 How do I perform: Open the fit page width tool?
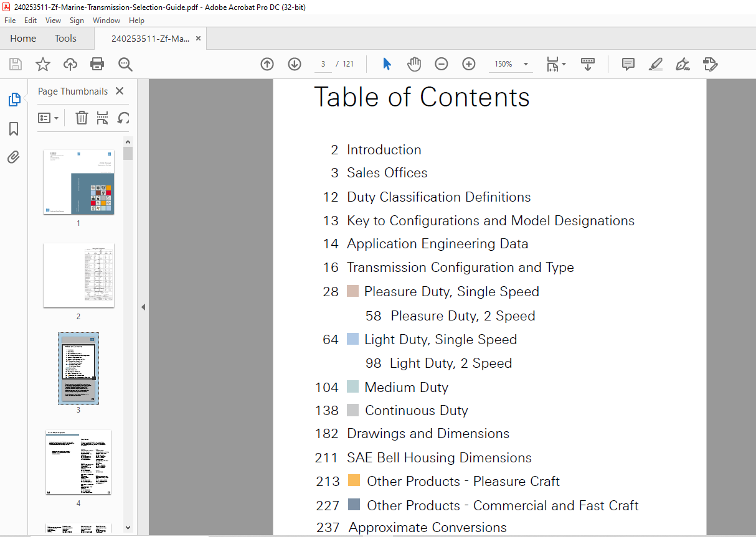pyautogui.click(x=552, y=64)
